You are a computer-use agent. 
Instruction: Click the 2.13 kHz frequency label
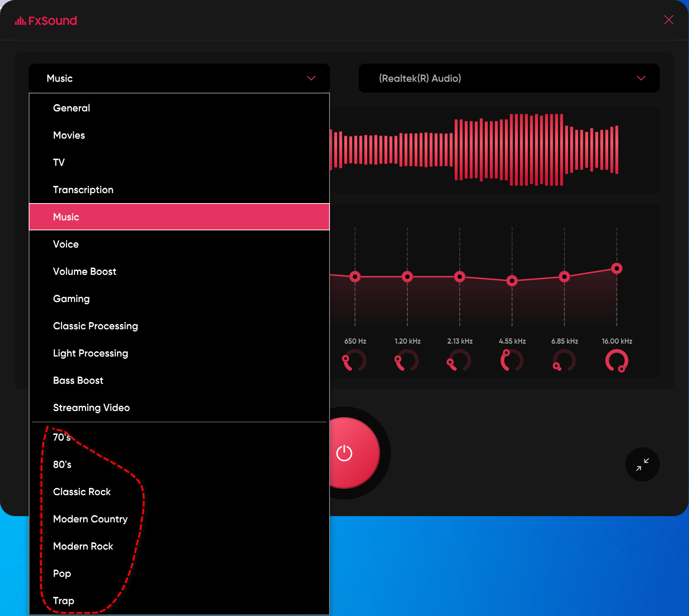click(x=460, y=341)
